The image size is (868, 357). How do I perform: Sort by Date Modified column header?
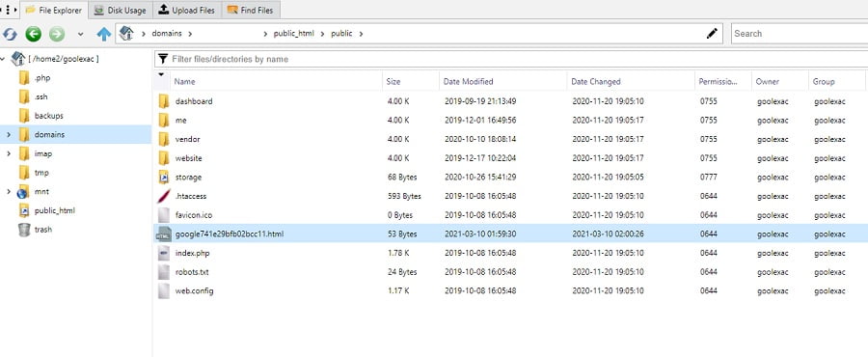(x=503, y=81)
